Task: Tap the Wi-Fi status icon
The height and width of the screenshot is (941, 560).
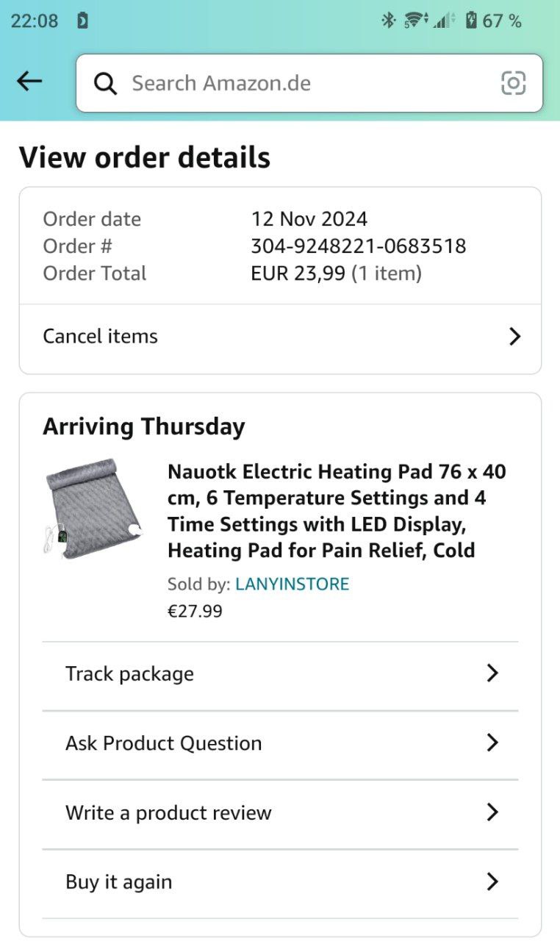Action: tap(416, 21)
